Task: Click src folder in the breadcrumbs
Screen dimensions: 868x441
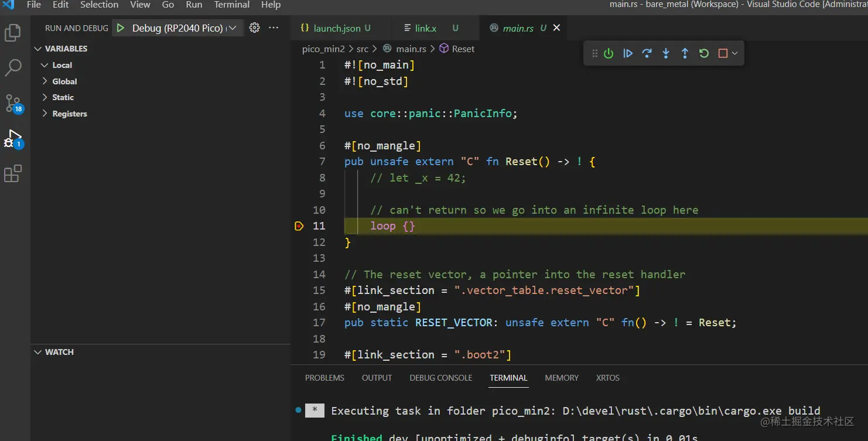Action: pos(363,49)
